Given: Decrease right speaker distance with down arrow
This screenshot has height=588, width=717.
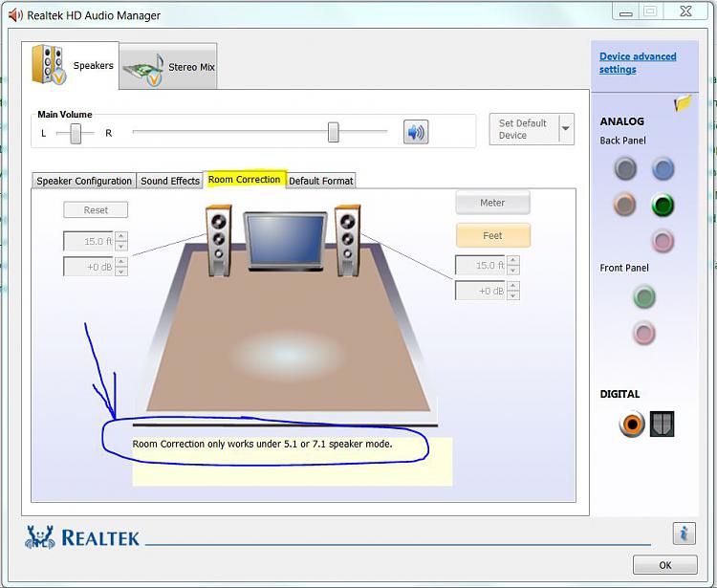Looking at the screenshot, I should (x=513, y=271).
